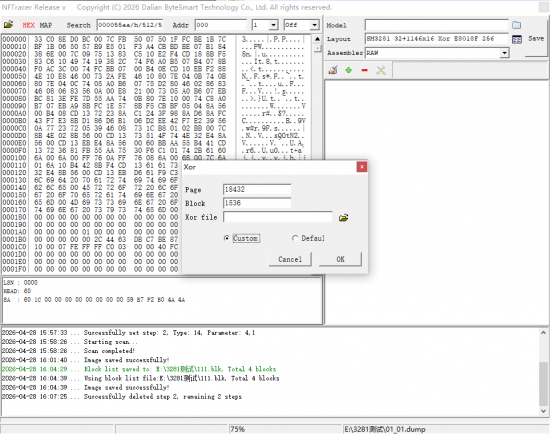
Task: Open the wrench and screwdriver tools icon
Action: (381, 70)
